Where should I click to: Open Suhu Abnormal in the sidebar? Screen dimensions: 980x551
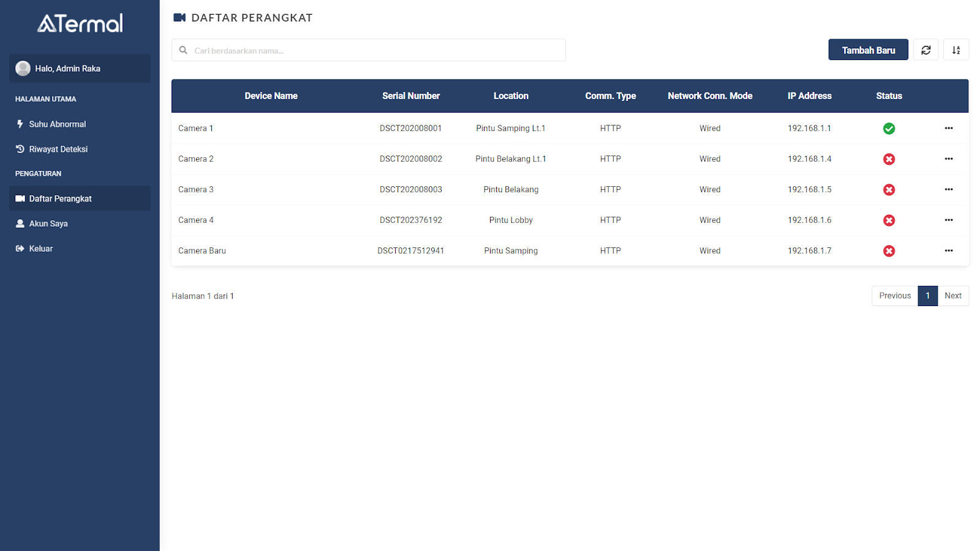[x=57, y=124]
